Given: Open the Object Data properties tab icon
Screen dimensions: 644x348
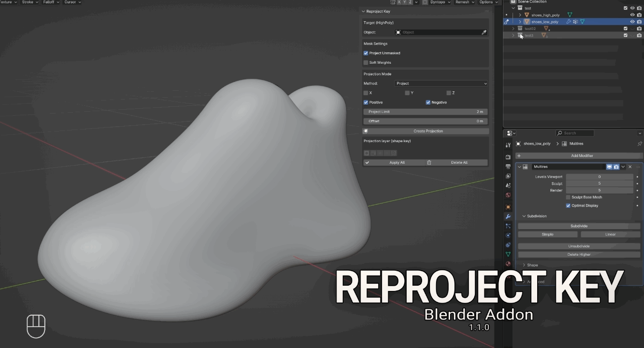Looking at the screenshot, I should (508, 254).
